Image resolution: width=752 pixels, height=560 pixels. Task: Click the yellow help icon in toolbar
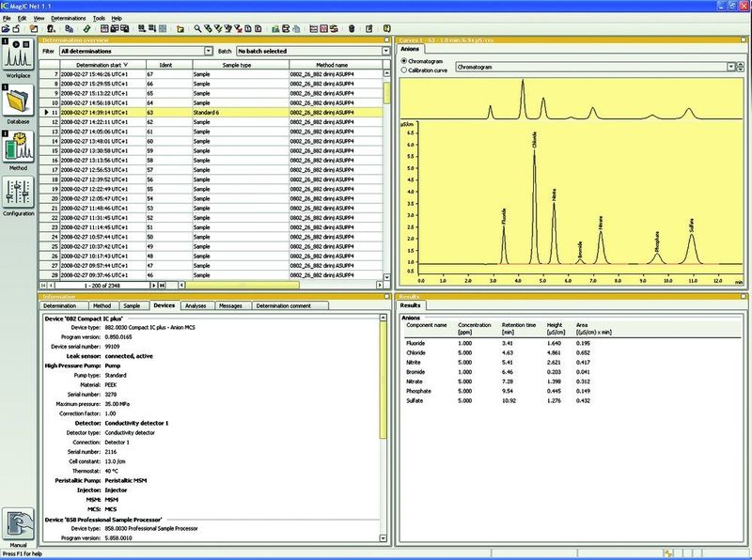[x=387, y=29]
